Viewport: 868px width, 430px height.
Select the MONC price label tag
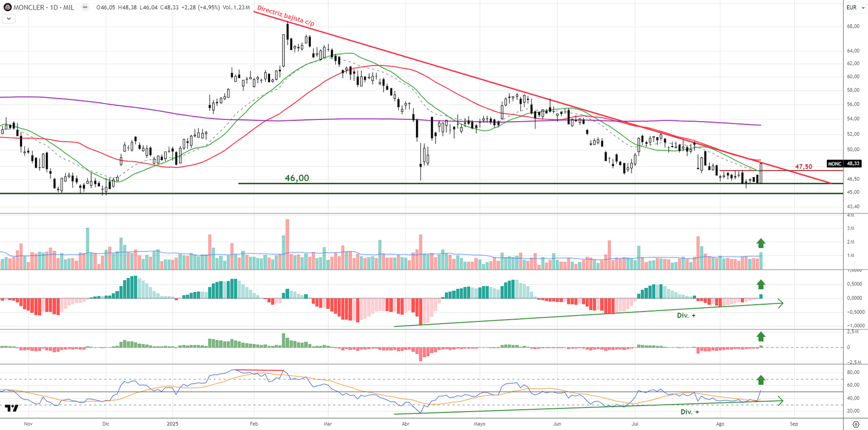click(835, 163)
